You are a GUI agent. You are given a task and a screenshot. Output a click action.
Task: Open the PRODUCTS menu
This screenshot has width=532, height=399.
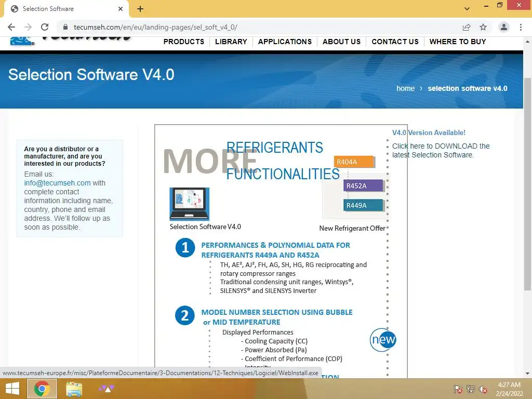(x=184, y=42)
